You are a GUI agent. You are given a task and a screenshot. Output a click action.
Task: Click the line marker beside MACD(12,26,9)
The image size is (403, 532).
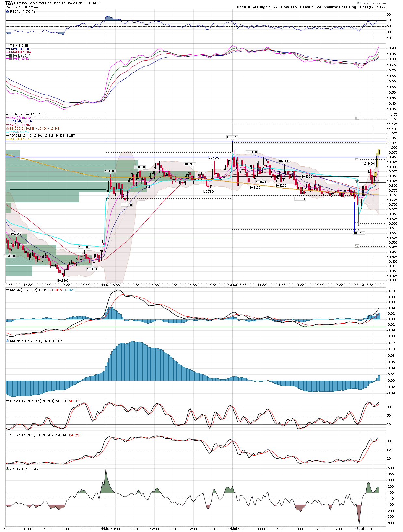[7, 290]
